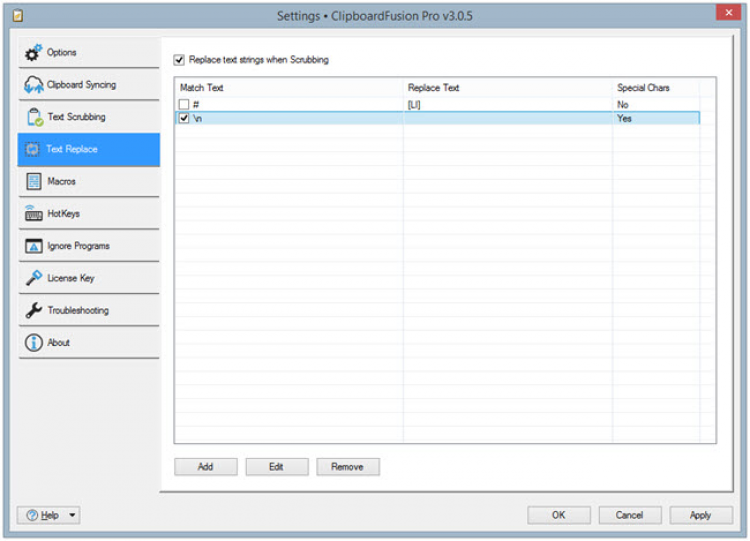Image resolution: width=750 pixels, height=541 pixels.
Task: Open the About section
Action: [89, 342]
